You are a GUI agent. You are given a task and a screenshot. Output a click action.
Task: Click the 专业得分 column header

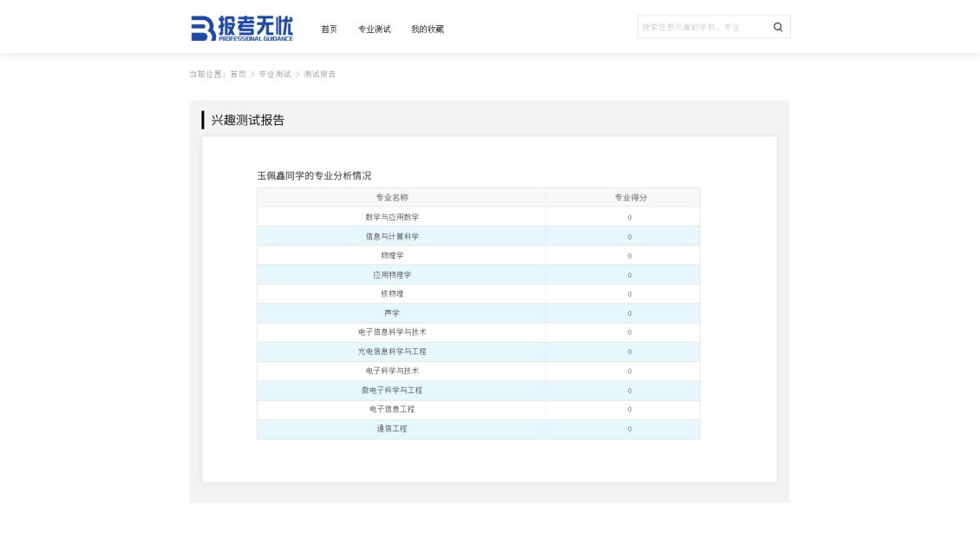[629, 197]
